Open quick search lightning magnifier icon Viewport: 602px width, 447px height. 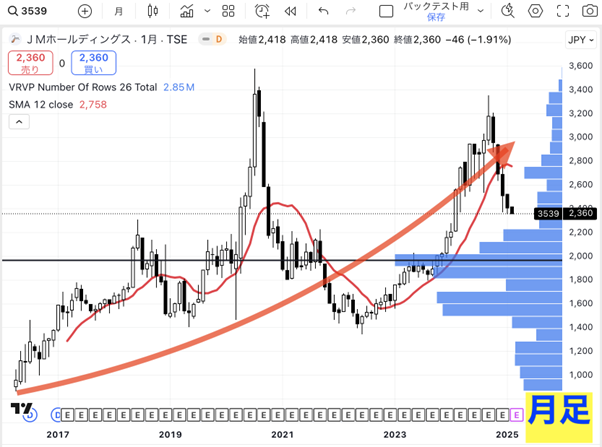click(508, 11)
